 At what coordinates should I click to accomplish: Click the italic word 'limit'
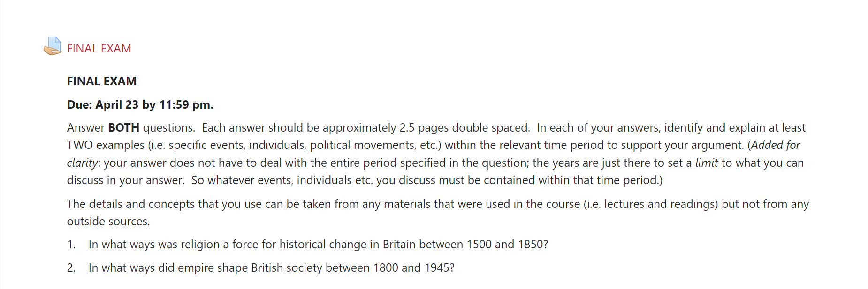coord(706,163)
